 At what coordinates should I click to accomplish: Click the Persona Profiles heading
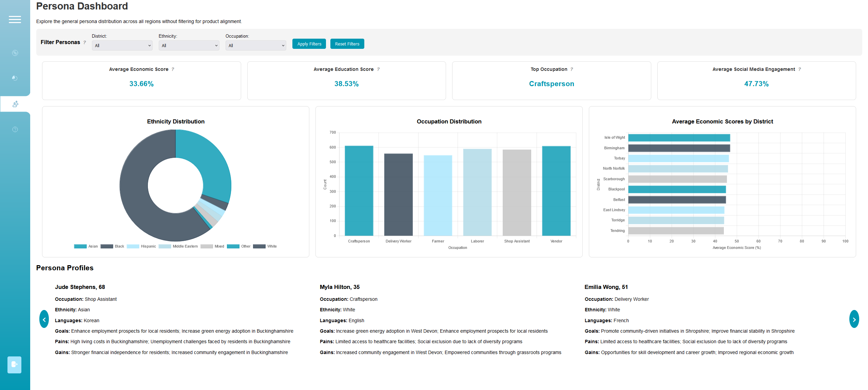pos(65,268)
